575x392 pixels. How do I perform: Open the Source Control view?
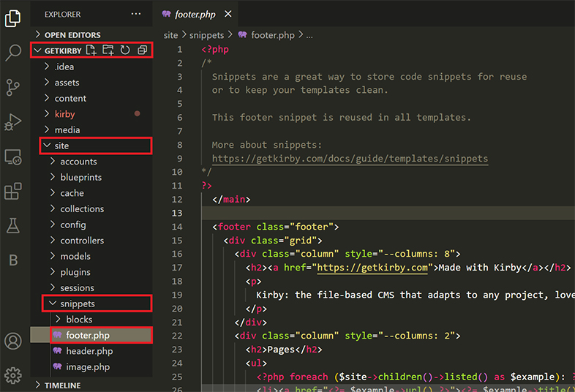pos(13,87)
